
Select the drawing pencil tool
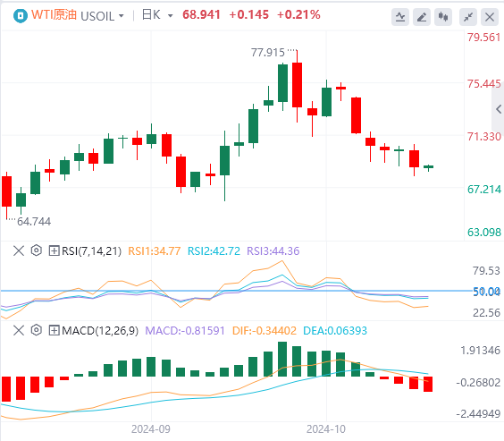[x=422, y=17]
